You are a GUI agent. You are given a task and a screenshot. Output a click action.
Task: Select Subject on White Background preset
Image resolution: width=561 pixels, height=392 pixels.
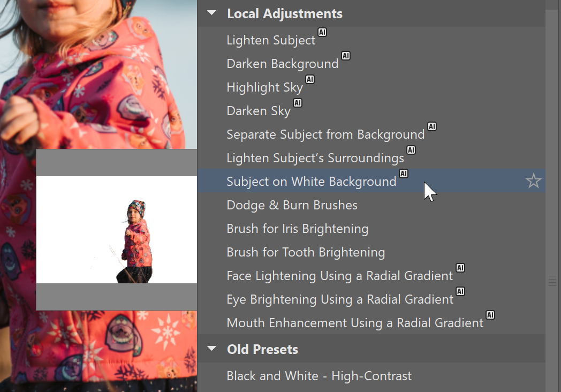311,182
